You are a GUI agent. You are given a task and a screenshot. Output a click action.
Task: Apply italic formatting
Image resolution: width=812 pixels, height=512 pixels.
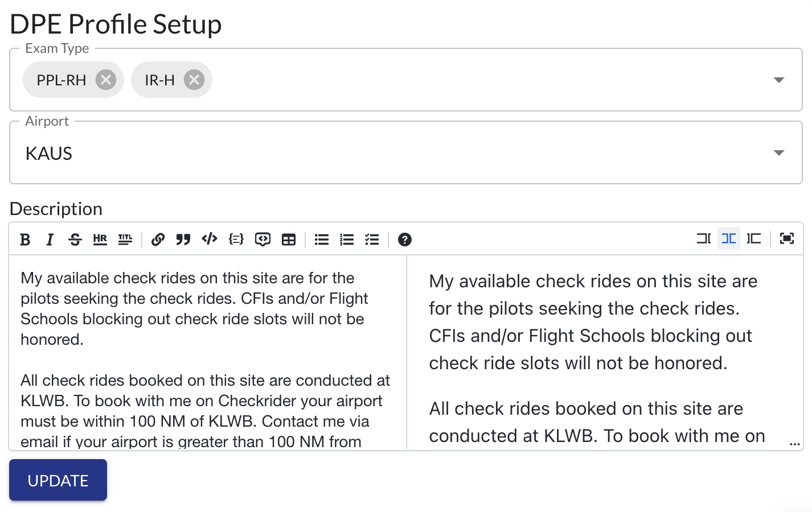(x=50, y=240)
